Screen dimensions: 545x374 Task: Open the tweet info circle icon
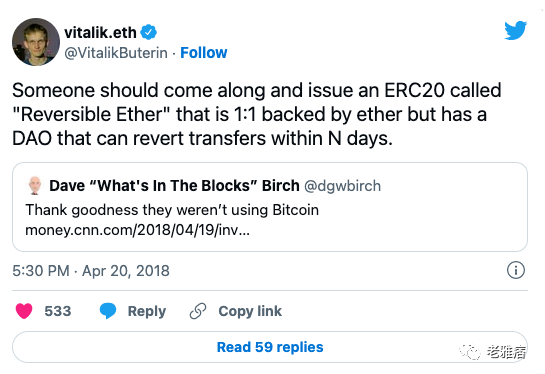[516, 270]
